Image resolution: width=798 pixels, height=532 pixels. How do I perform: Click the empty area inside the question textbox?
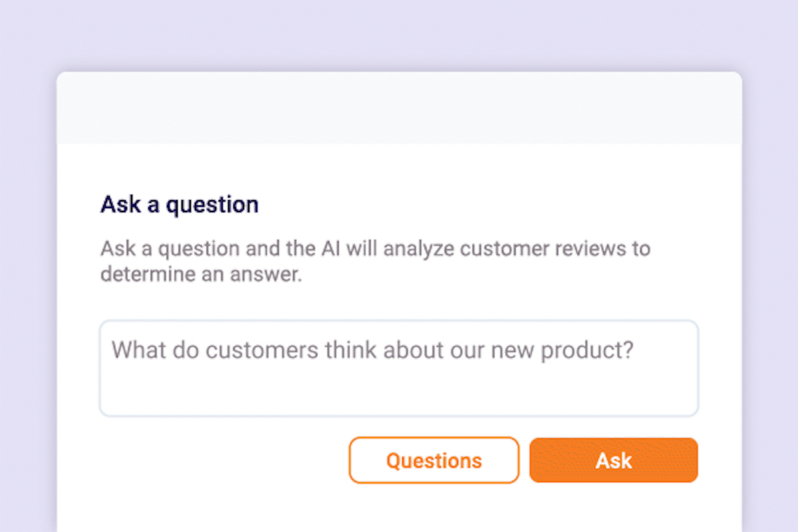(x=399, y=391)
